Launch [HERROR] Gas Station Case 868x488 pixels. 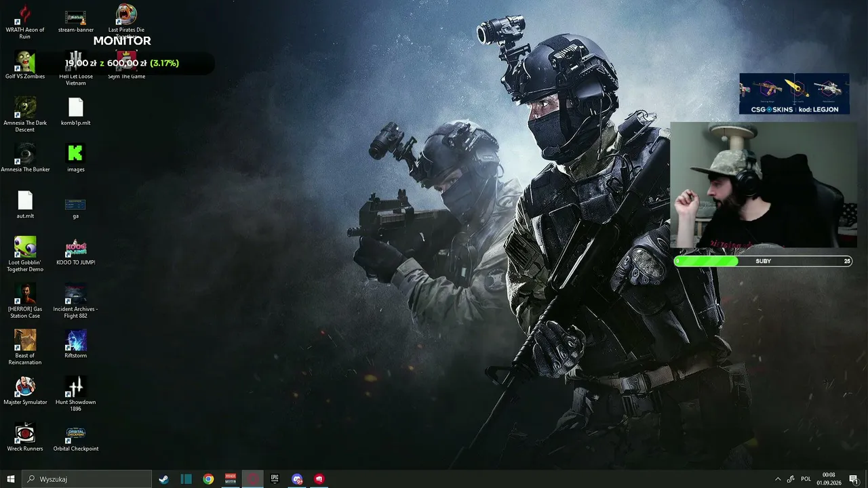coord(25,301)
